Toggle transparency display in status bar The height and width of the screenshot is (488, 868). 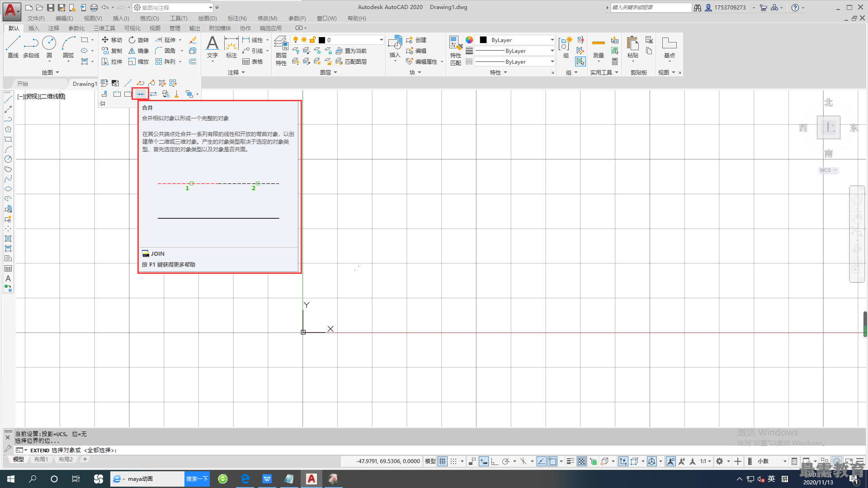[582, 461]
